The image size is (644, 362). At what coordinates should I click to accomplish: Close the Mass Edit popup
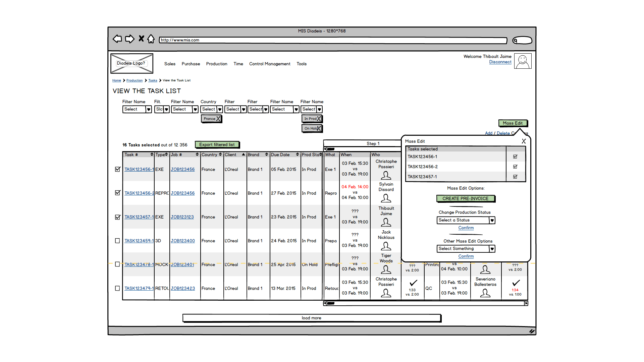coord(524,141)
